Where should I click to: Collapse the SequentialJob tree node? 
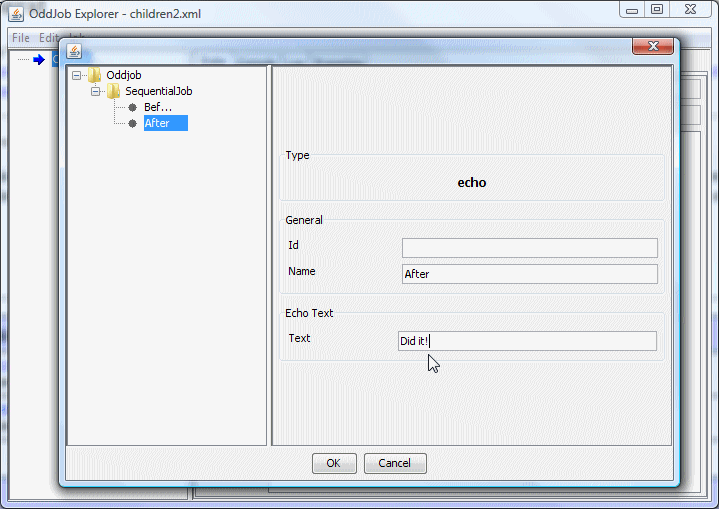click(x=96, y=91)
